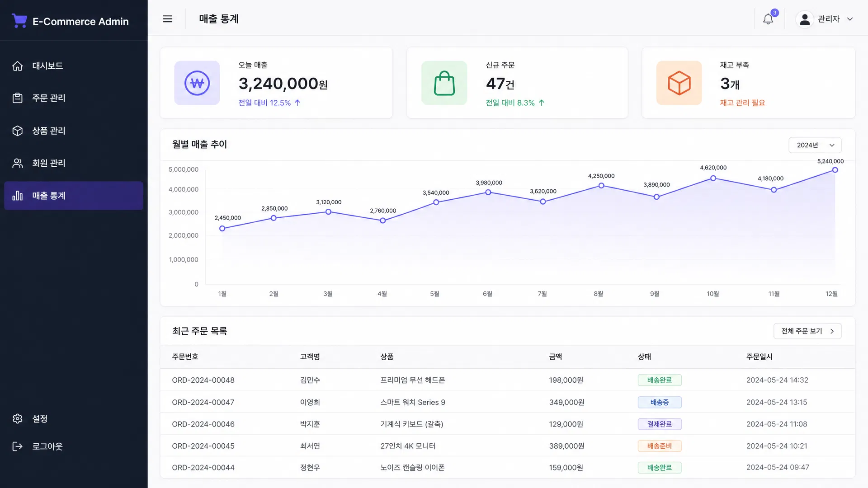Click the shopping bag icon in 신규 주문 card
The height and width of the screenshot is (488, 868).
[444, 83]
